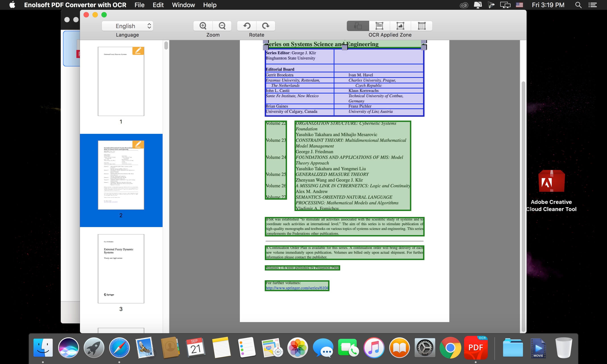This screenshot has height=364, width=607.
Task: Select the image extraction tool icon
Action: point(400,25)
